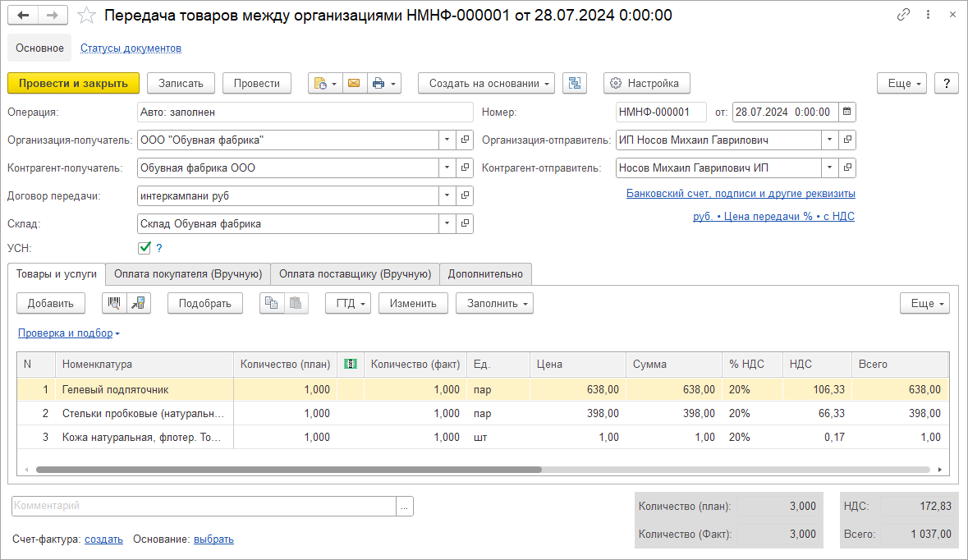Add to favorites with the star icon
This screenshot has height=560, width=968.
pyautogui.click(x=87, y=16)
